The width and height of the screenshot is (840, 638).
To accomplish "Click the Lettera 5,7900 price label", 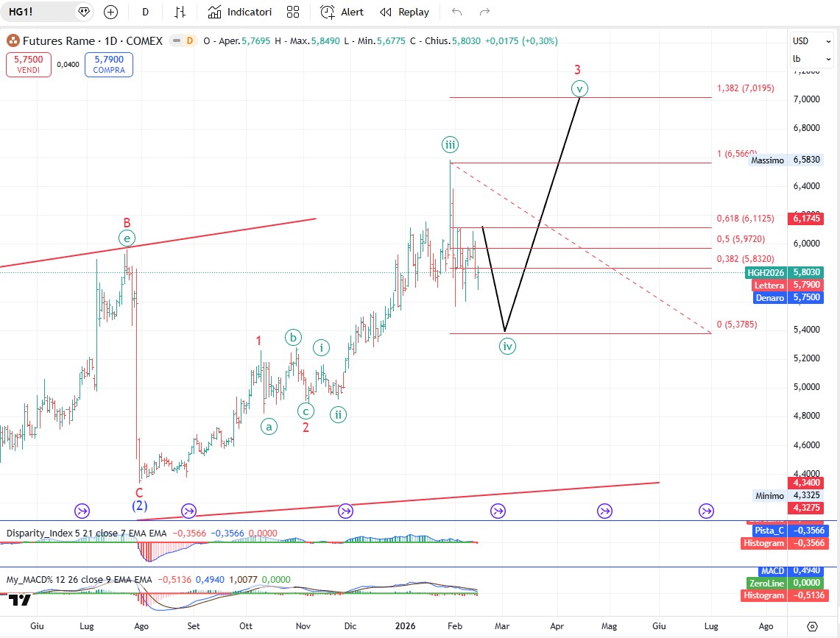I will (x=786, y=285).
